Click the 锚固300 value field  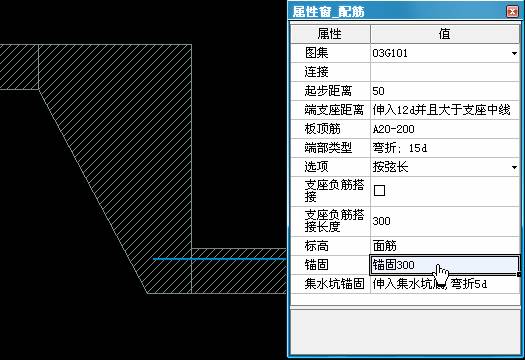tap(444, 265)
